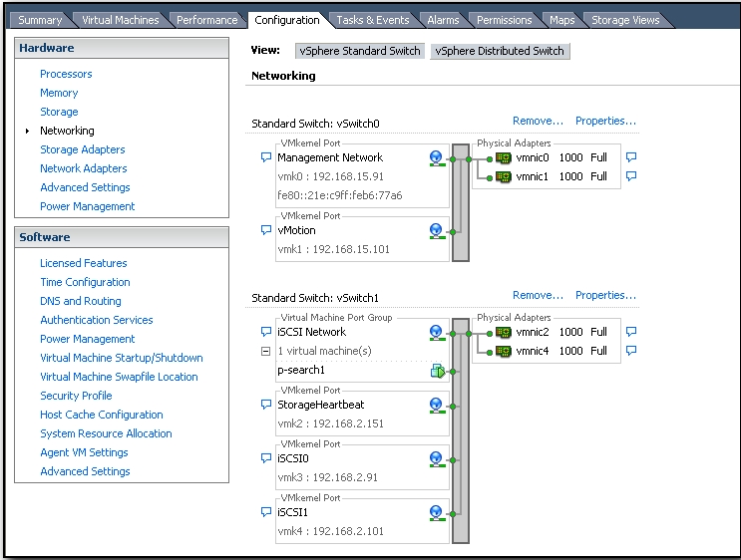Viewport: 741px width, 560px height.
Task: Click the info bubble beside Management Network
Action: (x=266, y=157)
